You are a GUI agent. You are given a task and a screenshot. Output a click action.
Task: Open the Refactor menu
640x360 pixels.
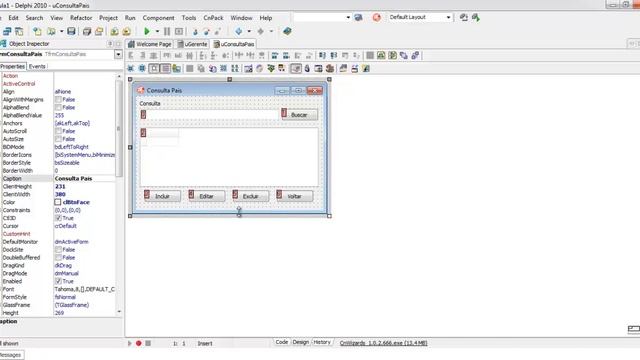81,18
